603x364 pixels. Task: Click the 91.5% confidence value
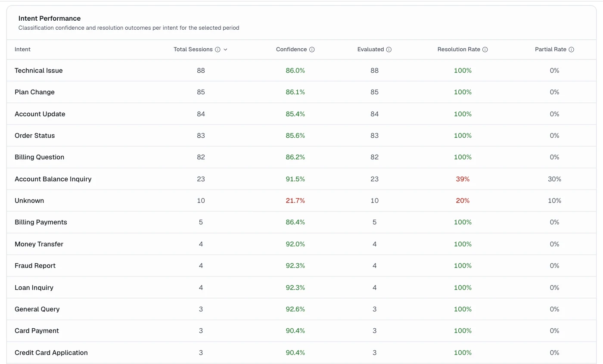tap(295, 179)
